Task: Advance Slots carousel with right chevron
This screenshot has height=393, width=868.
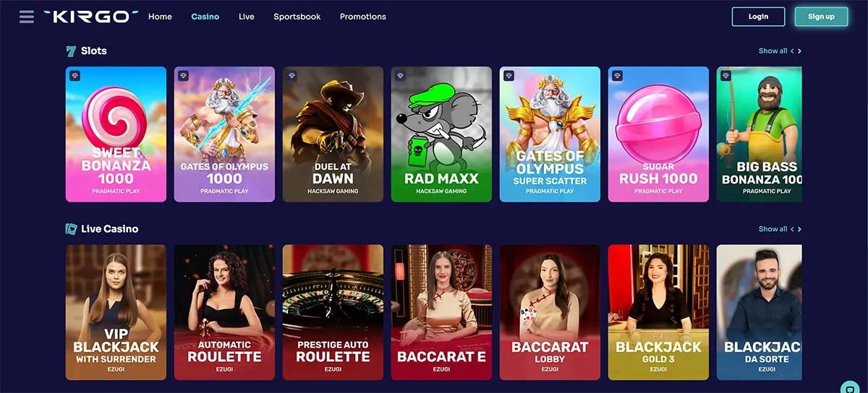Action: point(799,51)
